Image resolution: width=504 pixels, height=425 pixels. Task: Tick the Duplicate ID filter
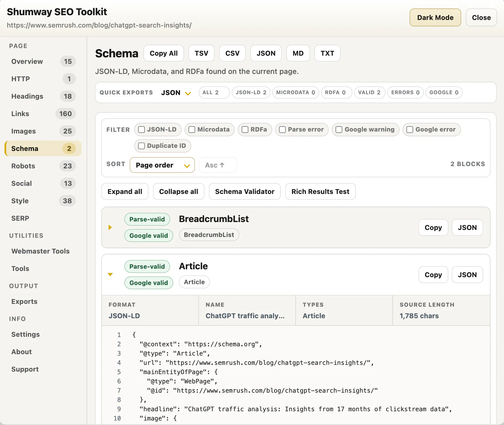point(163,146)
